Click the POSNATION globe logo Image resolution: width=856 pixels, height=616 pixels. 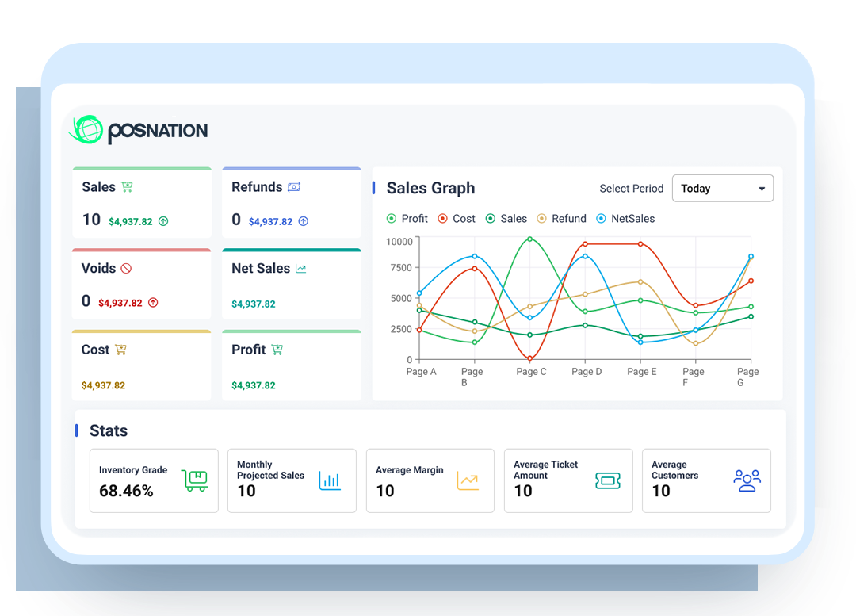86,129
